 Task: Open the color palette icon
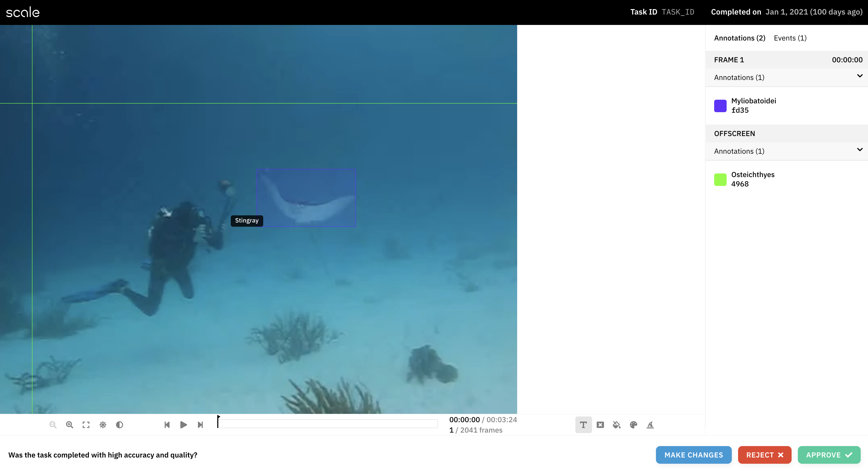[x=634, y=425]
